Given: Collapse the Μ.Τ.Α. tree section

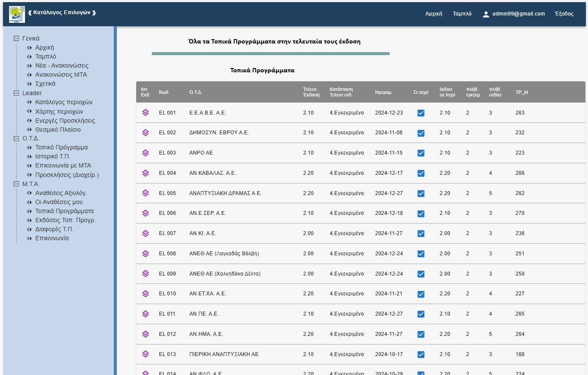Looking at the screenshot, I should 17,184.
